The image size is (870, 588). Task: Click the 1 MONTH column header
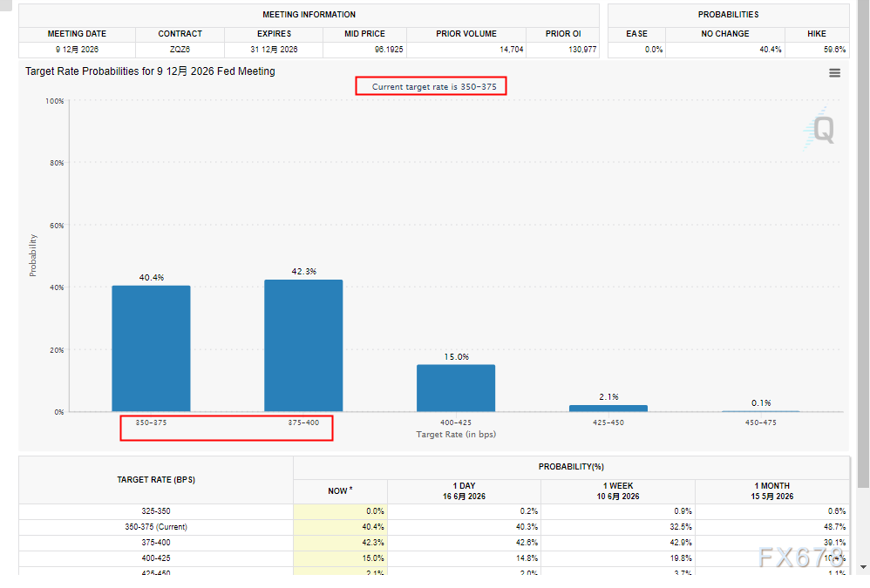tap(771, 491)
